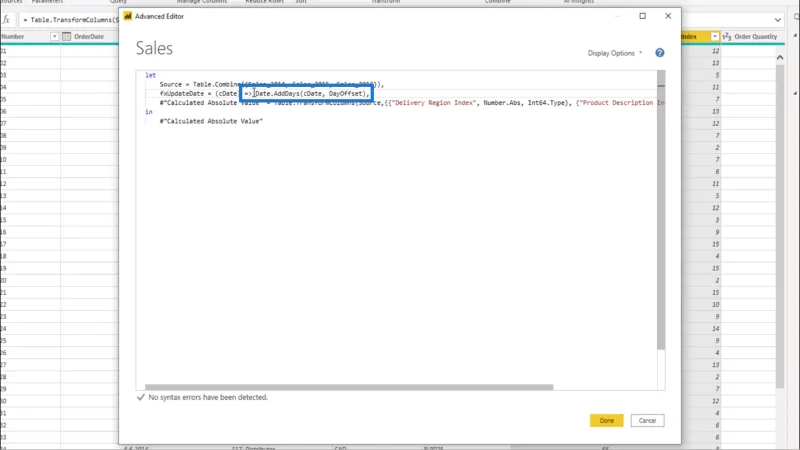Expand Display Options dropdown
Image resolution: width=800 pixels, height=450 pixels.
tap(615, 53)
